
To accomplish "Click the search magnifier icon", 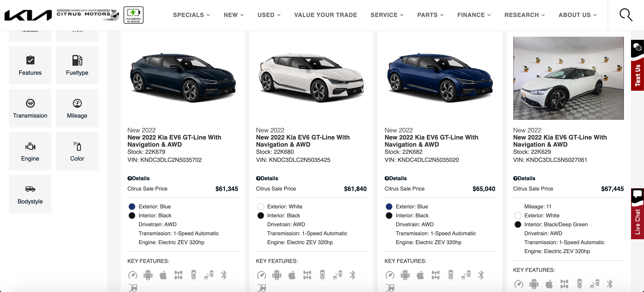I will (x=625, y=15).
